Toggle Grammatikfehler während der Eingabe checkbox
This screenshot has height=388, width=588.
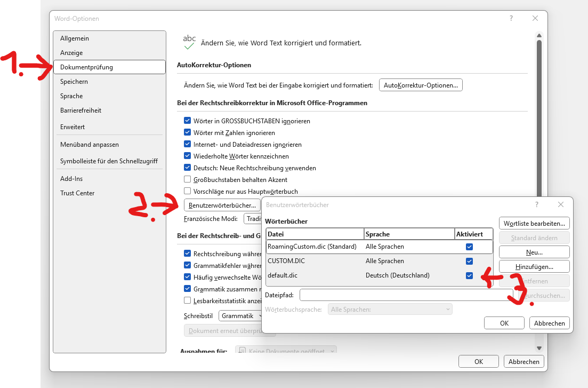pyautogui.click(x=188, y=265)
